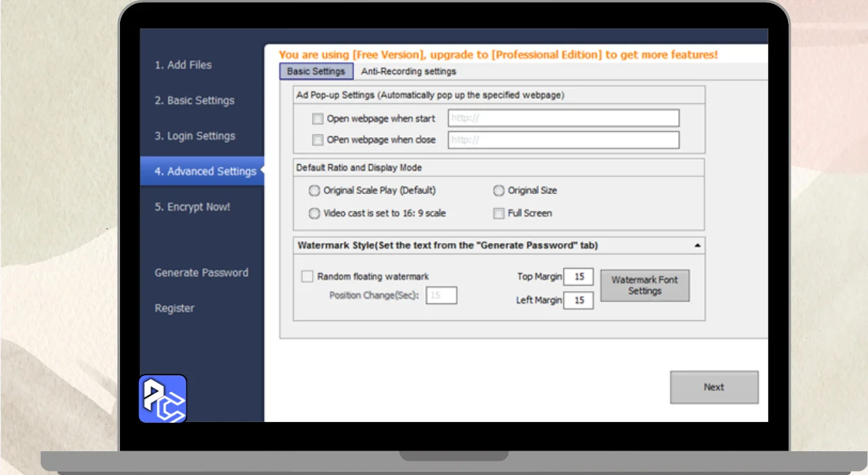Screen dimensions: 868x475
Task: Enable Random floating watermark checkbox
Action: [307, 276]
